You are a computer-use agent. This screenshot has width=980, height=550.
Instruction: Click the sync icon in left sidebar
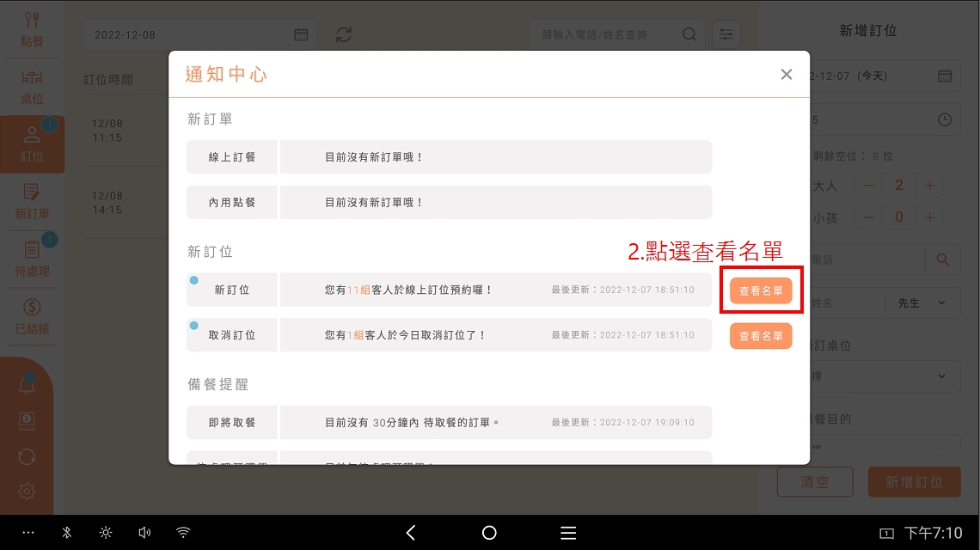[x=27, y=456]
